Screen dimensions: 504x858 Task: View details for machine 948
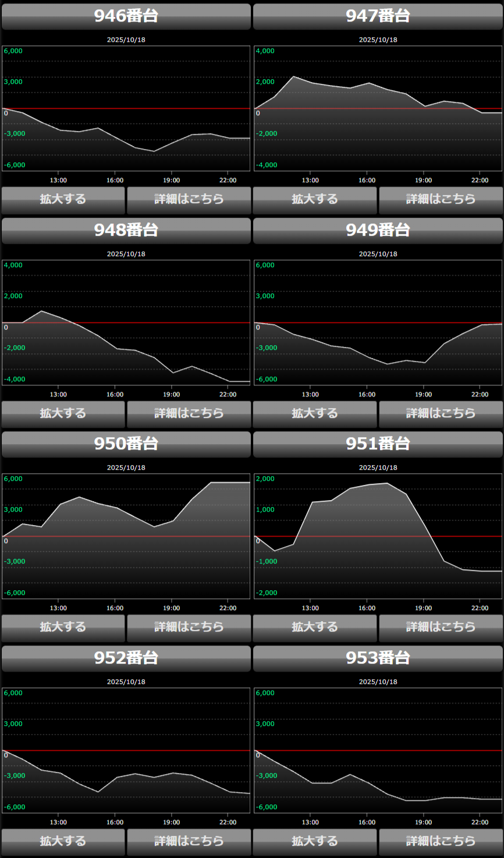(189, 414)
